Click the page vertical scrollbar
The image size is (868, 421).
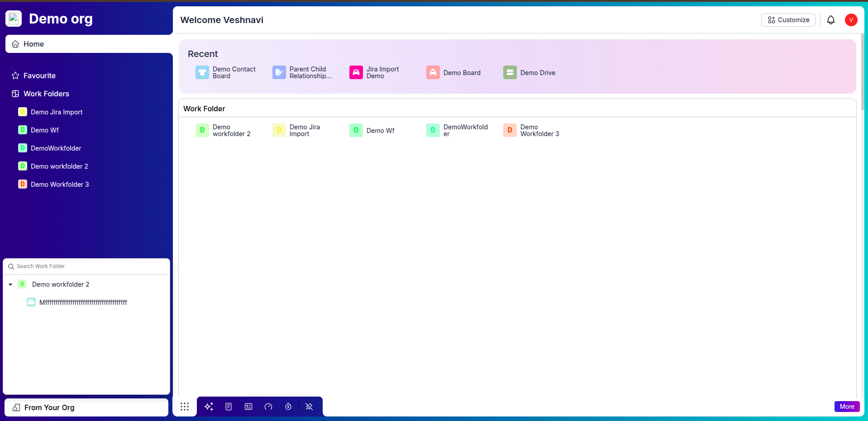863,71
